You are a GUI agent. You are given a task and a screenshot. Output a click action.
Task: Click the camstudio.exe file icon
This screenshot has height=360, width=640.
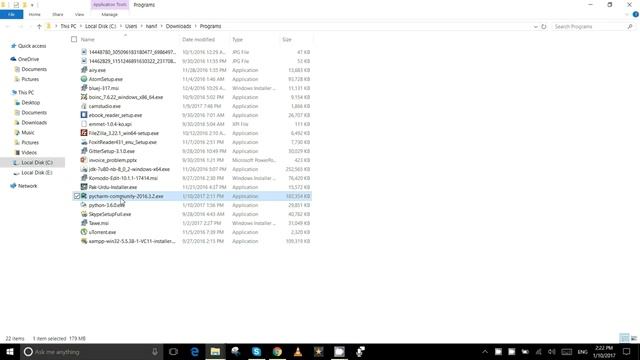84,106
